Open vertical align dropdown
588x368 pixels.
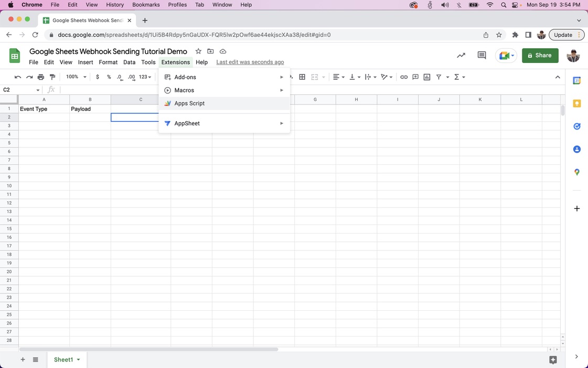[x=355, y=77]
